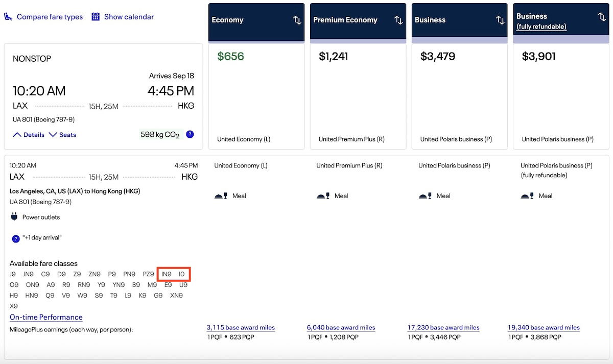Screen dimensions: 613x364
Task: Click the calendar icon beside Show calendar
Action: coord(96,17)
